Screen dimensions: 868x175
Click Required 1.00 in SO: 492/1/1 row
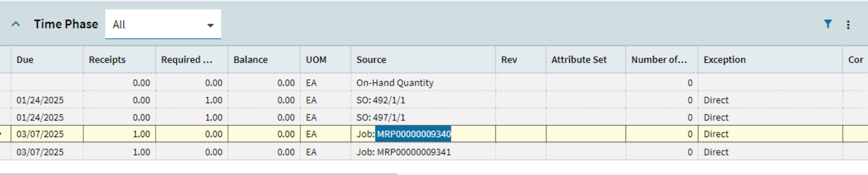tap(191, 100)
